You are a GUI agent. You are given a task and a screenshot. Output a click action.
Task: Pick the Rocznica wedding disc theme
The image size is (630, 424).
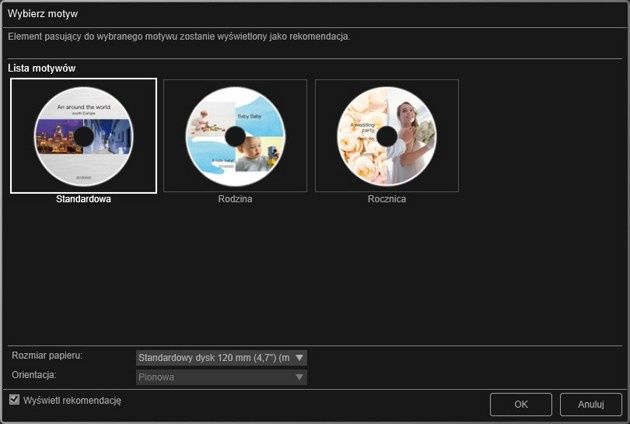click(x=387, y=135)
